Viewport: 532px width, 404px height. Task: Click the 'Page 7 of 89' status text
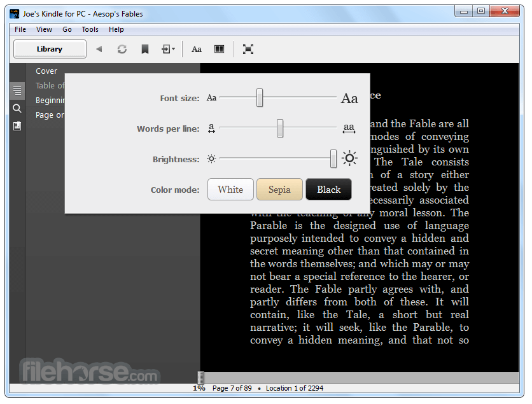[x=232, y=388]
